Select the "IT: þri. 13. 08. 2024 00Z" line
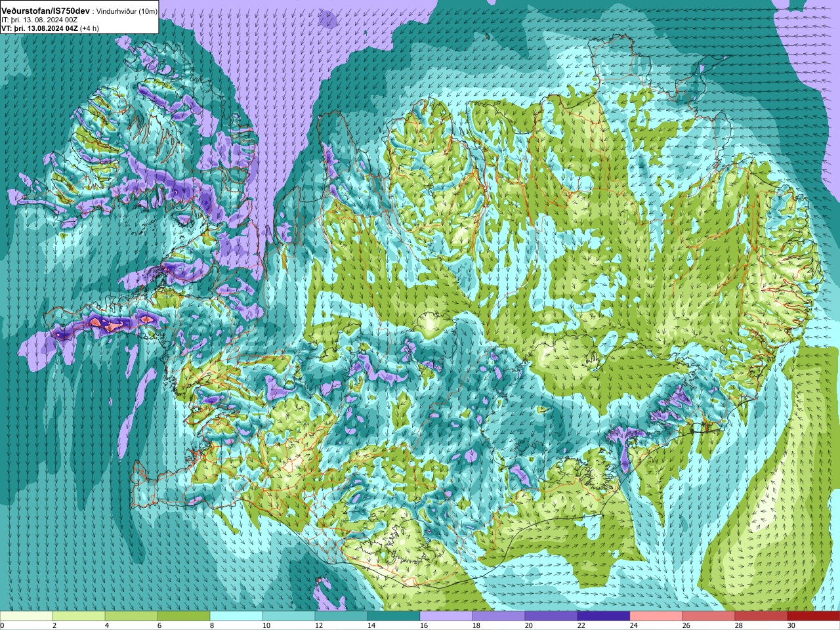The height and width of the screenshot is (630, 840). [x=39, y=20]
